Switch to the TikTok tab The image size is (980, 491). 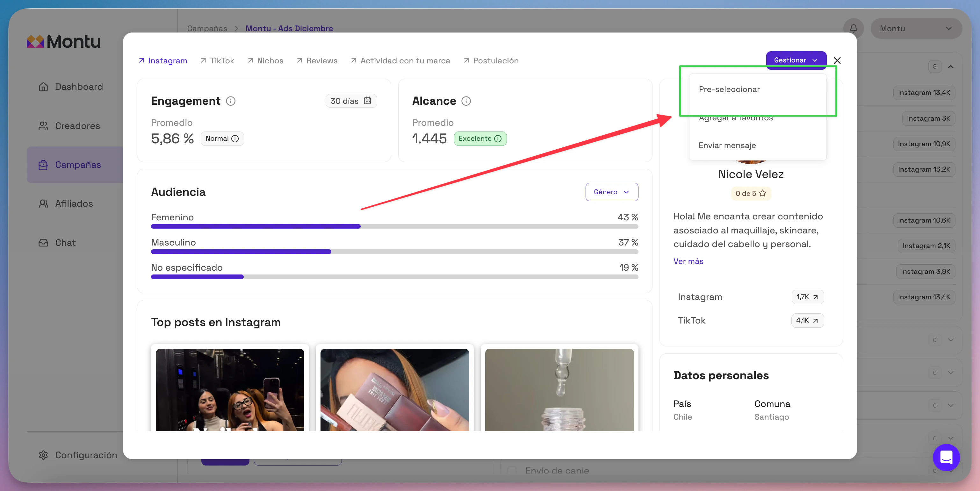tap(217, 60)
